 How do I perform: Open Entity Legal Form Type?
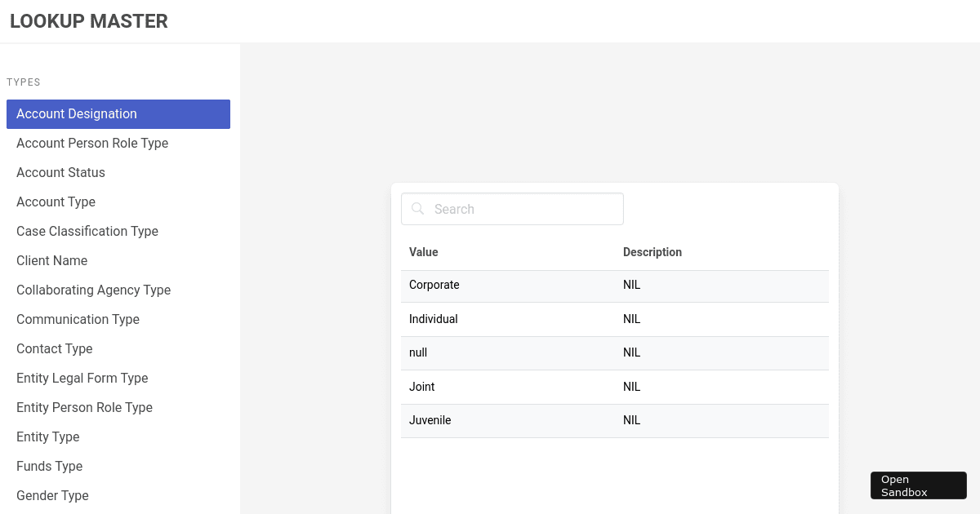point(82,378)
